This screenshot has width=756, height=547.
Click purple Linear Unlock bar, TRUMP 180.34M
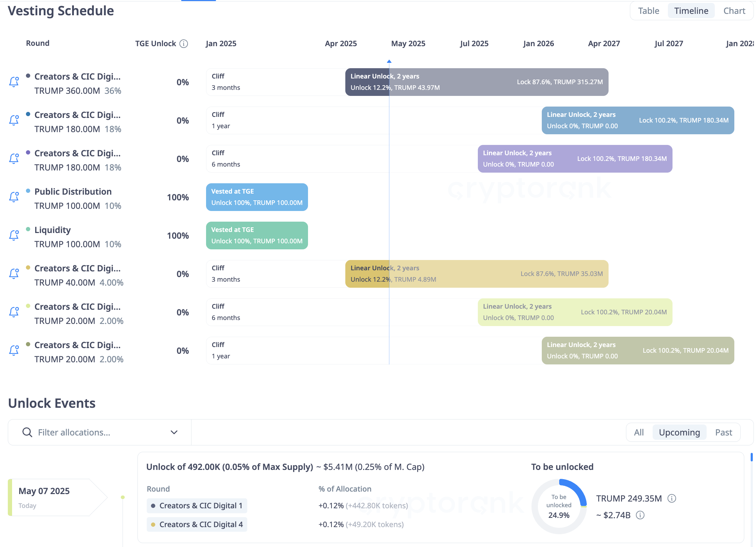pyautogui.click(x=575, y=159)
